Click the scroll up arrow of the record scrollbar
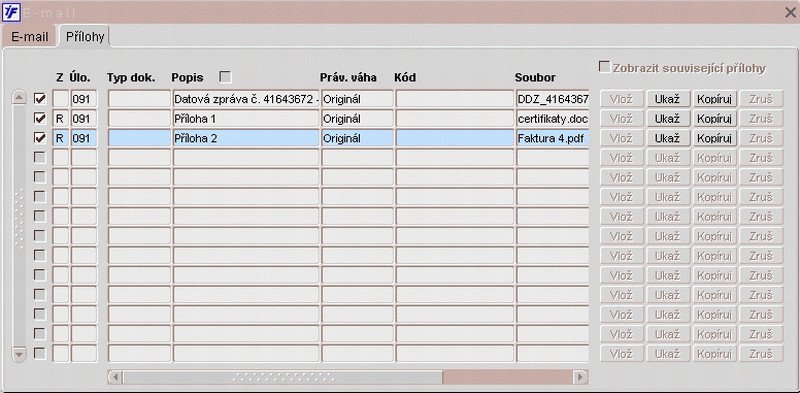The image size is (800, 393). point(19,97)
